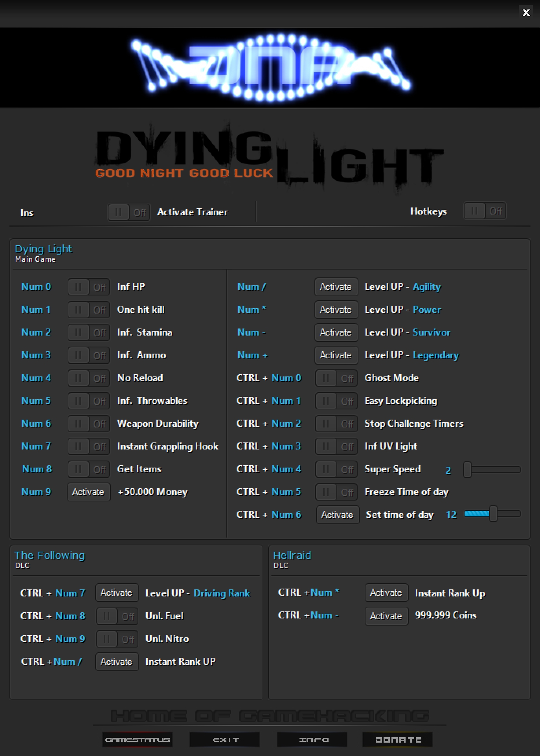Click the Num / hotkey label
Screen dimensions: 540x756
pyautogui.click(x=252, y=287)
